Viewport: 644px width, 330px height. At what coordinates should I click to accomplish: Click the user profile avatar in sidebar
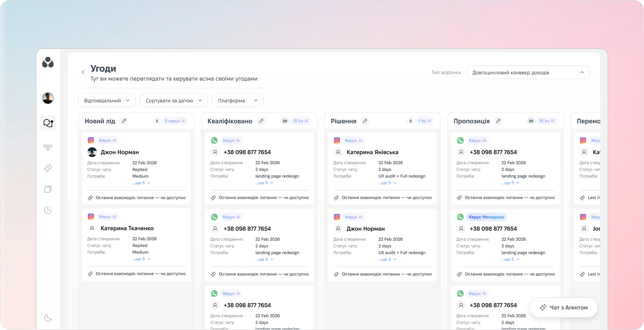[48, 98]
